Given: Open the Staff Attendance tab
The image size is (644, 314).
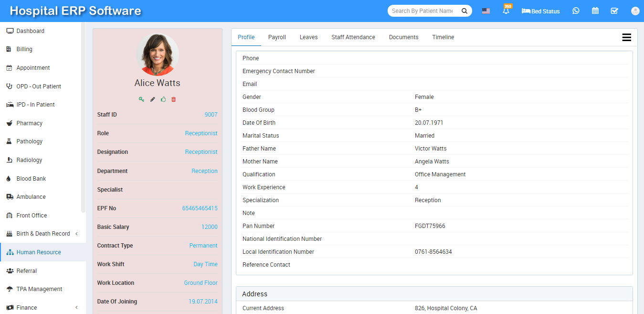Looking at the screenshot, I should pyautogui.click(x=353, y=37).
